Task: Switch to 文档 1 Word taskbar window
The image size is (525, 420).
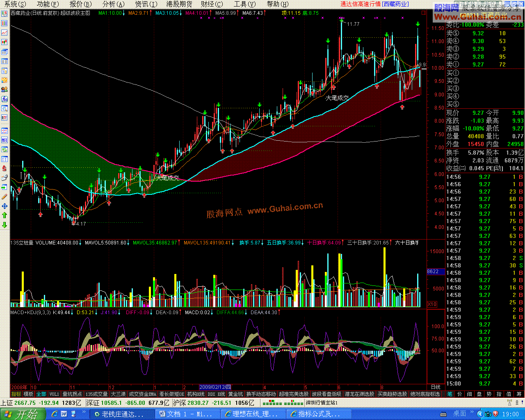Action: point(187,414)
